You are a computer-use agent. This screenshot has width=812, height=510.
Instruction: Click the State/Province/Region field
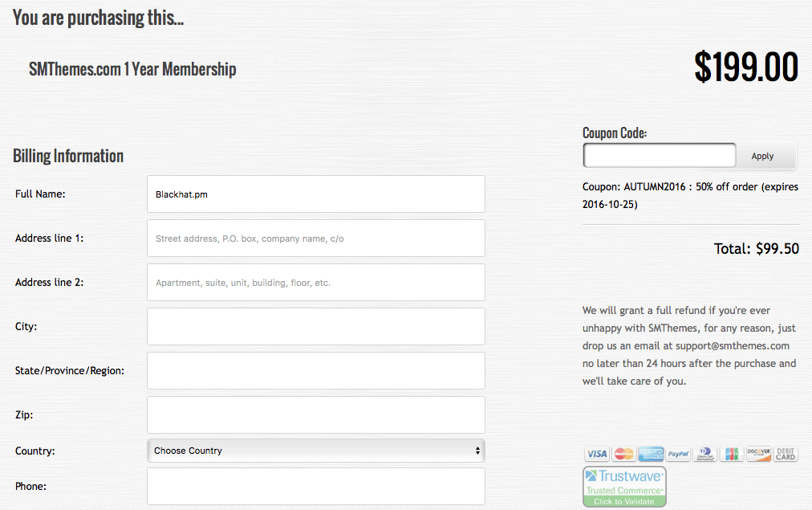tap(316, 370)
